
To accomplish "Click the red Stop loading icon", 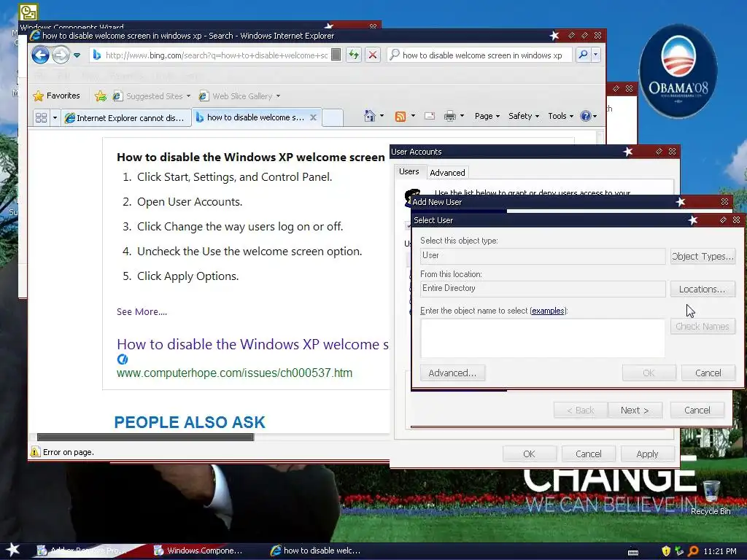I will (x=373, y=55).
